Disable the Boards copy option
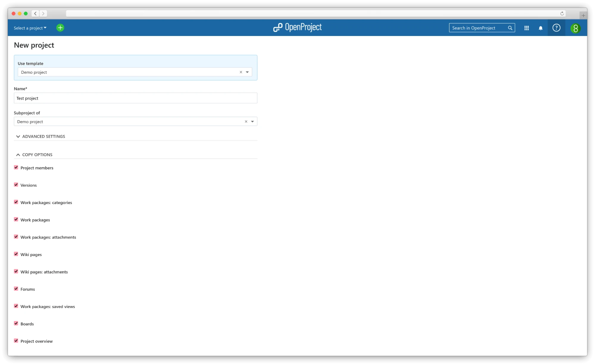This screenshot has height=364, width=595. pos(16,323)
